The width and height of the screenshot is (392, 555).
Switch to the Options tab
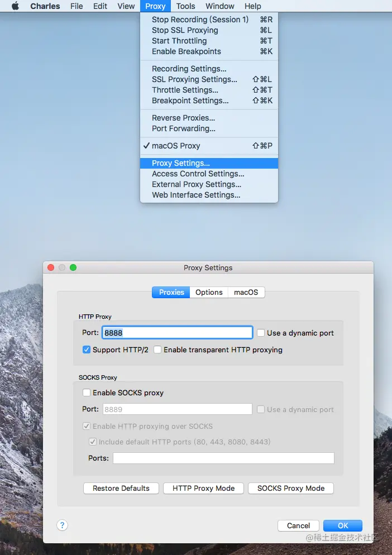(209, 293)
